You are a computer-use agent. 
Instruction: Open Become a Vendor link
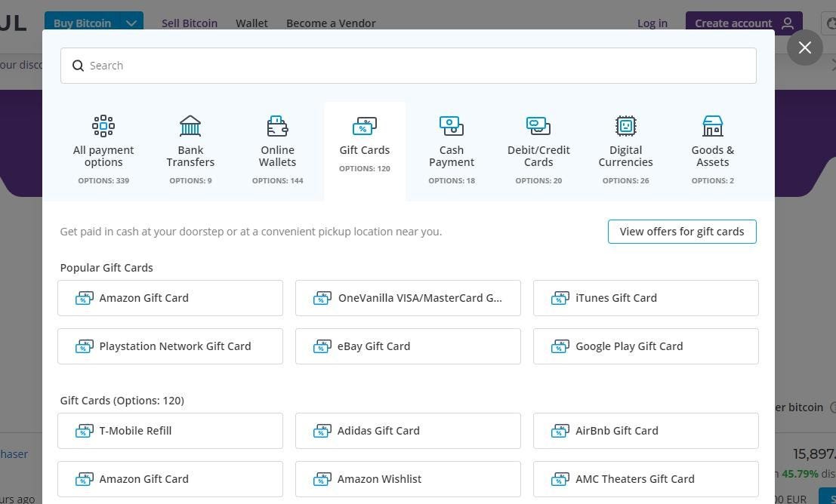coord(331,23)
